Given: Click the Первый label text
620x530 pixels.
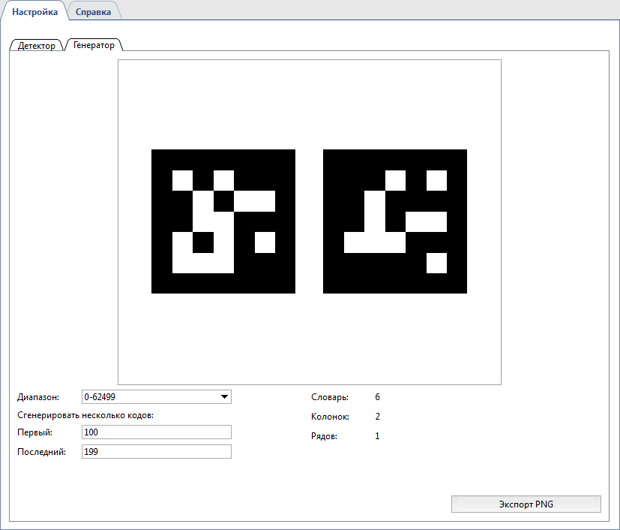Looking at the screenshot, I should pyautogui.click(x=35, y=432).
